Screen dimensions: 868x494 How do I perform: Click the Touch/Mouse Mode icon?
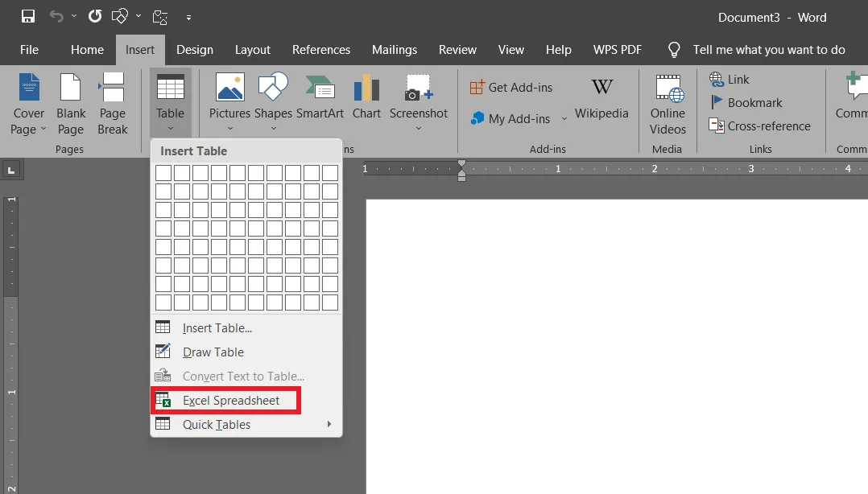pyautogui.click(x=119, y=17)
